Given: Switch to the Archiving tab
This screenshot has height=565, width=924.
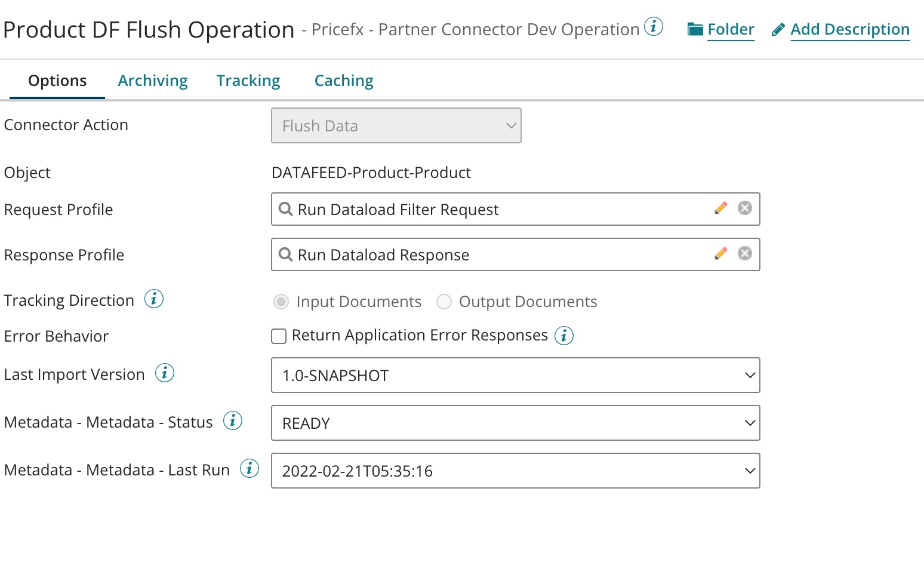Looking at the screenshot, I should pos(153,81).
